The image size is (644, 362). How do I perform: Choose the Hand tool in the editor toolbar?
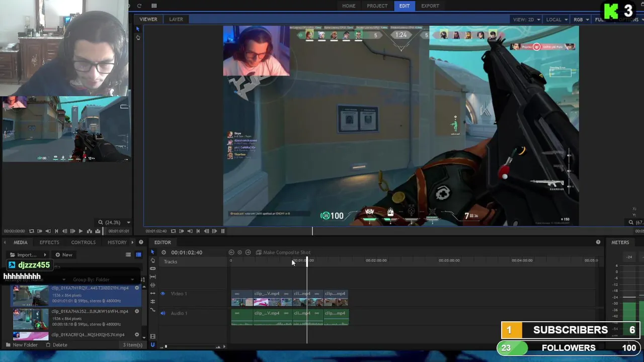(x=153, y=260)
